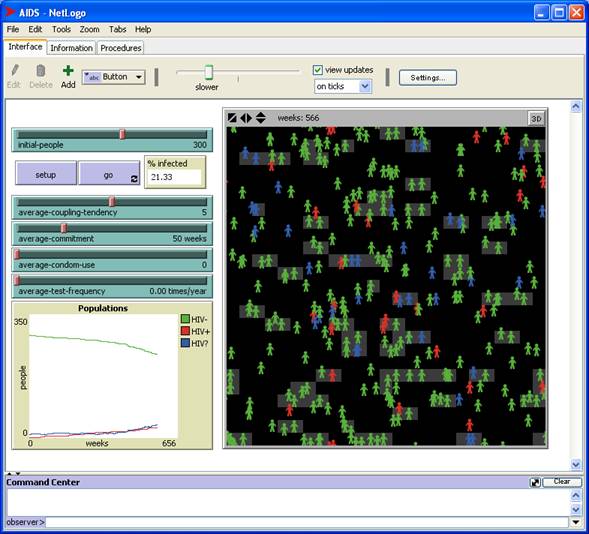The width and height of the screenshot is (589, 534).
Task: Open the on ticks update dropdown
Action: click(x=343, y=86)
